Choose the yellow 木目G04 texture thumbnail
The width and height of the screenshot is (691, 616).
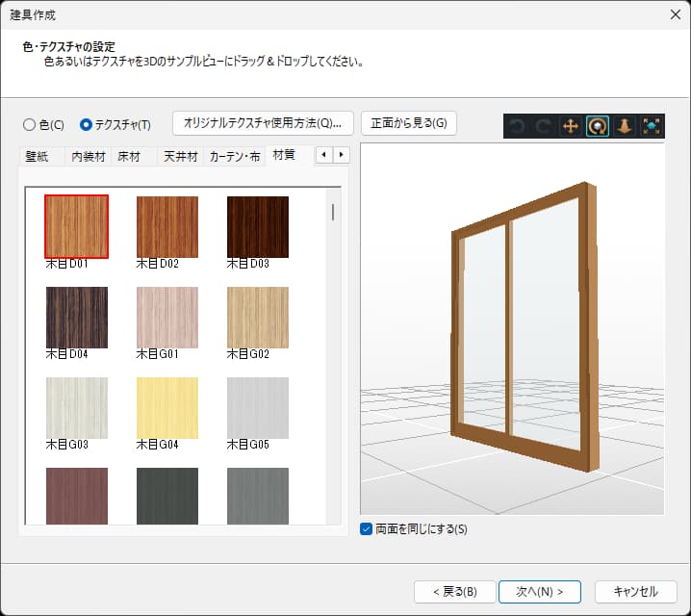pyautogui.click(x=167, y=408)
